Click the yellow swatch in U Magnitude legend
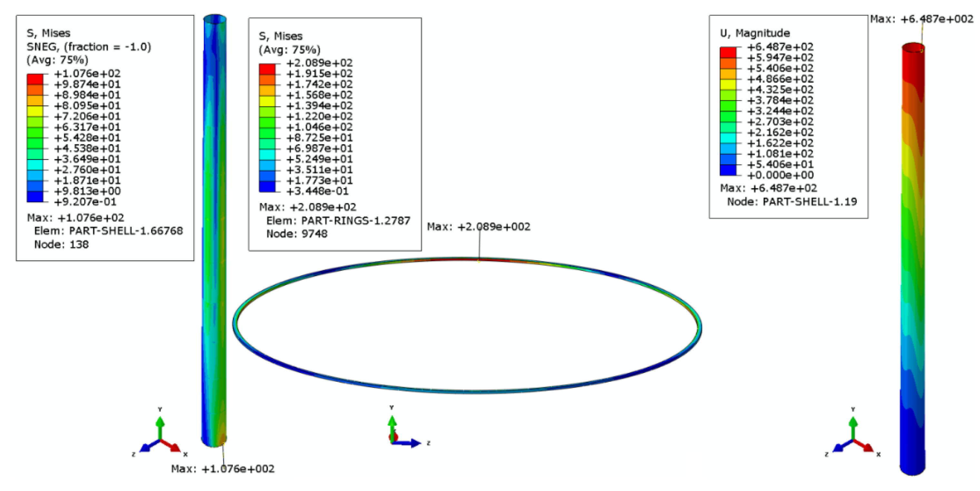Screen dimensions: 980x491 coord(728,85)
